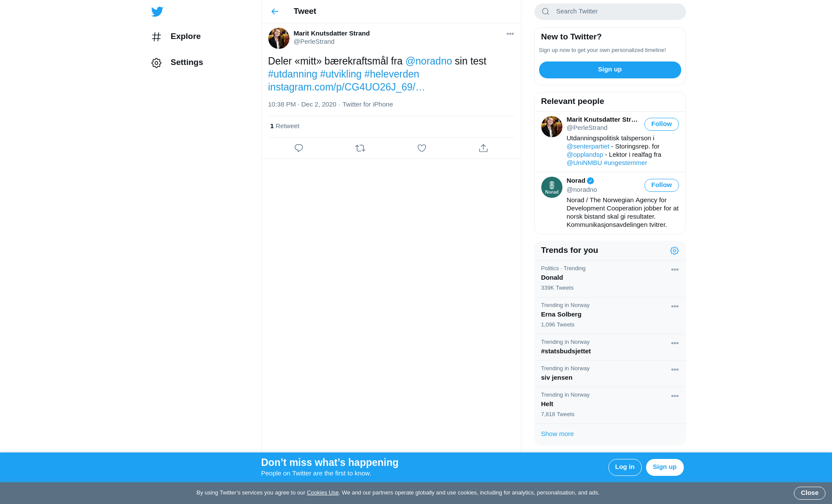Open the @UniNMBU mention in bio
The image size is (832, 504).
point(584,163)
